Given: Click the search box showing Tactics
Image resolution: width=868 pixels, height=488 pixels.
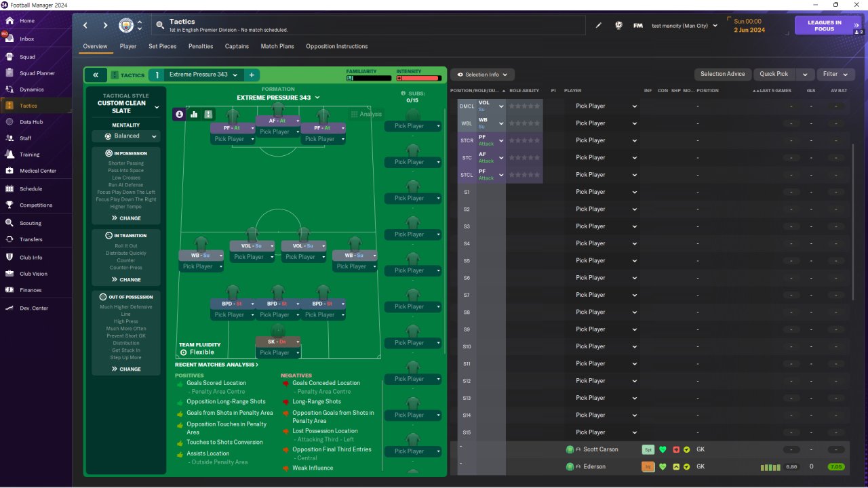Looking at the screenshot, I should (370, 26).
